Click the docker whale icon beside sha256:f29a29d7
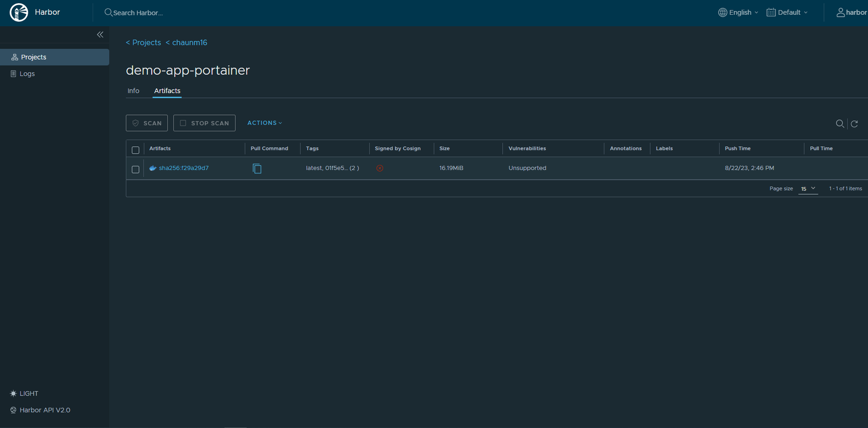The height and width of the screenshot is (428, 868). [153, 168]
